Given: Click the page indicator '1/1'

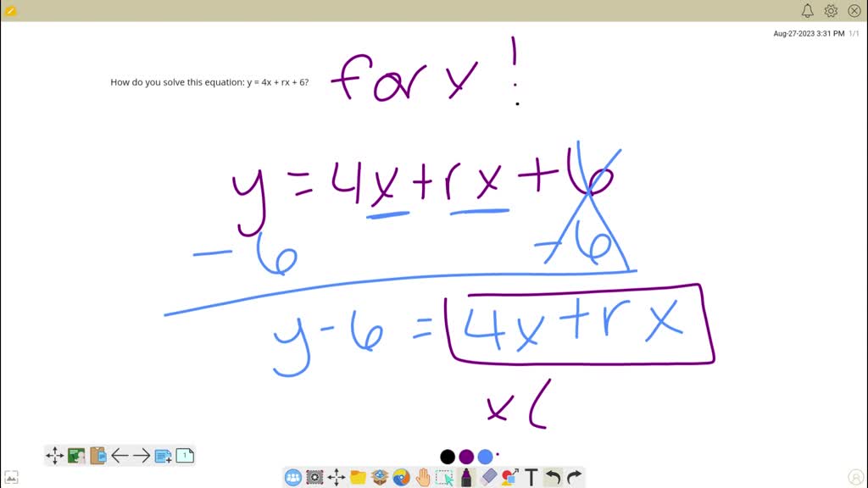Looking at the screenshot, I should 854,34.
